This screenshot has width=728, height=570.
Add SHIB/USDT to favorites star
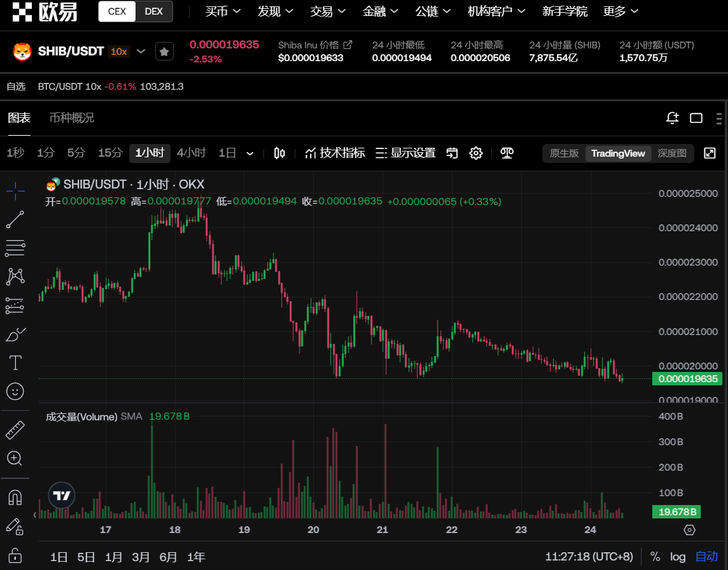(x=164, y=52)
